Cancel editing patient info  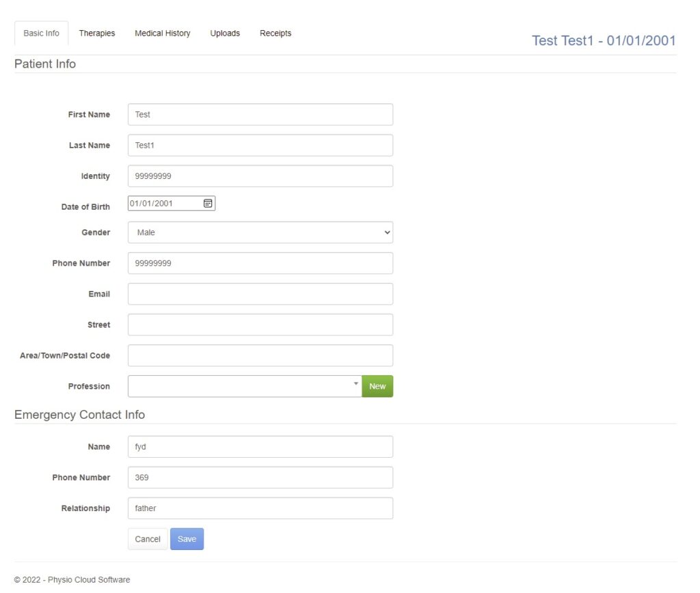pos(148,539)
